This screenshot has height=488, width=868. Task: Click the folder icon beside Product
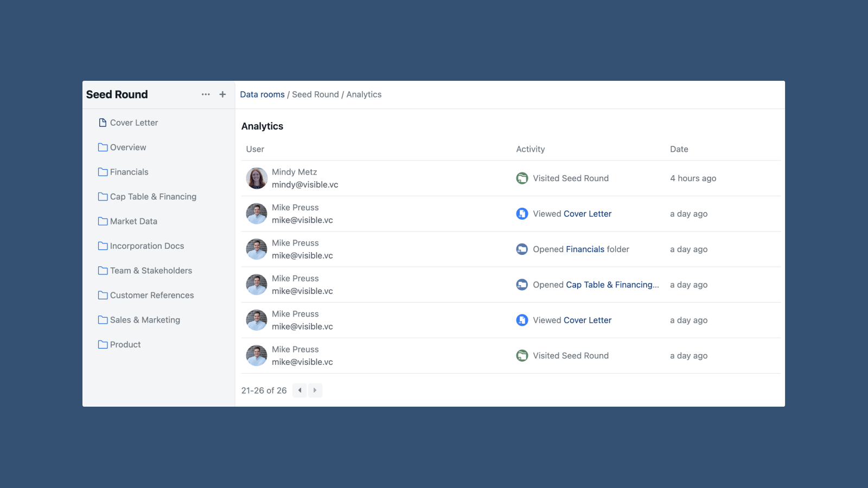click(x=103, y=344)
